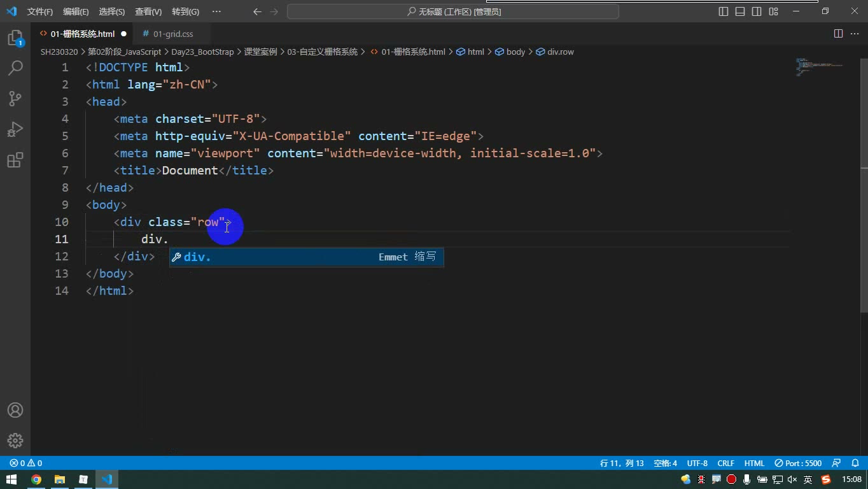Screen dimensions: 868x489
Task: Open the Search view icon
Action: click(15, 68)
